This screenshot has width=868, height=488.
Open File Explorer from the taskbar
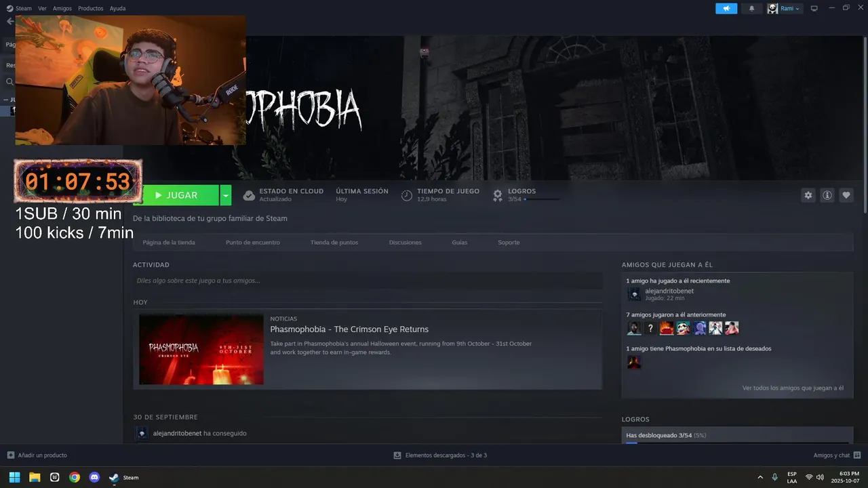(x=35, y=477)
